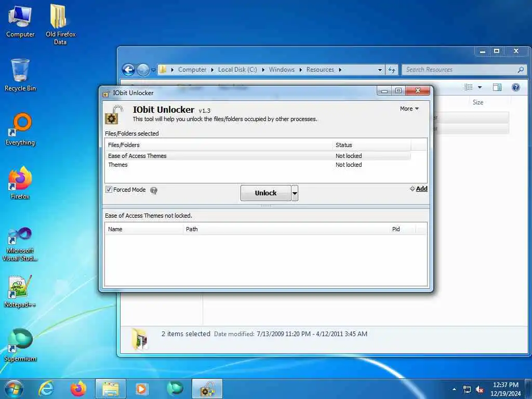Launch the Everything search shortcut
This screenshot has width=532, height=399.
point(20,129)
